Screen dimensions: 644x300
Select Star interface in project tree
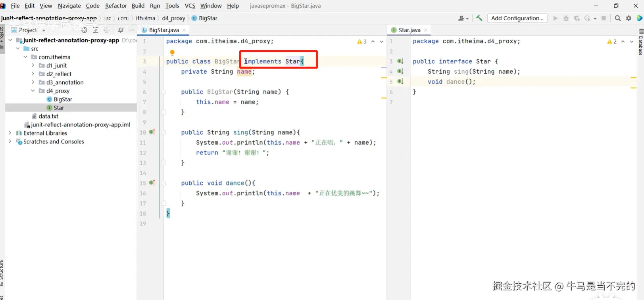[x=55, y=108]
